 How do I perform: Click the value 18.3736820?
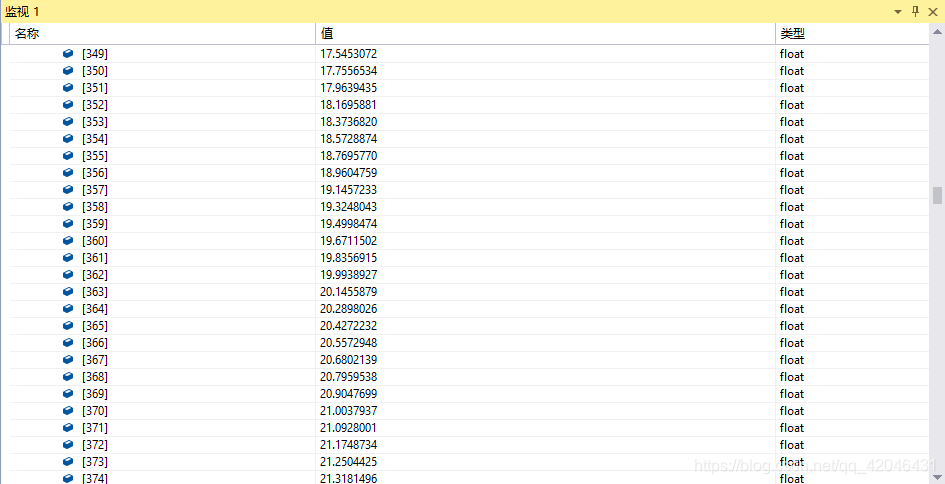pos(348,122)
